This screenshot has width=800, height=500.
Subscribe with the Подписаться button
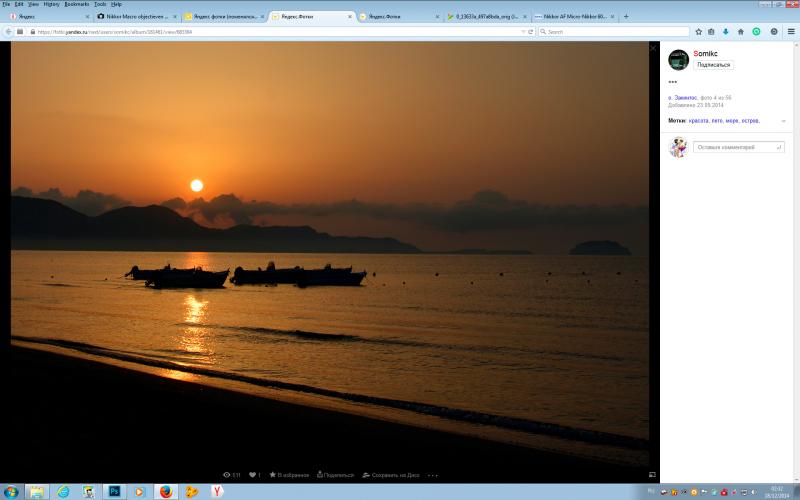[713, 65]
